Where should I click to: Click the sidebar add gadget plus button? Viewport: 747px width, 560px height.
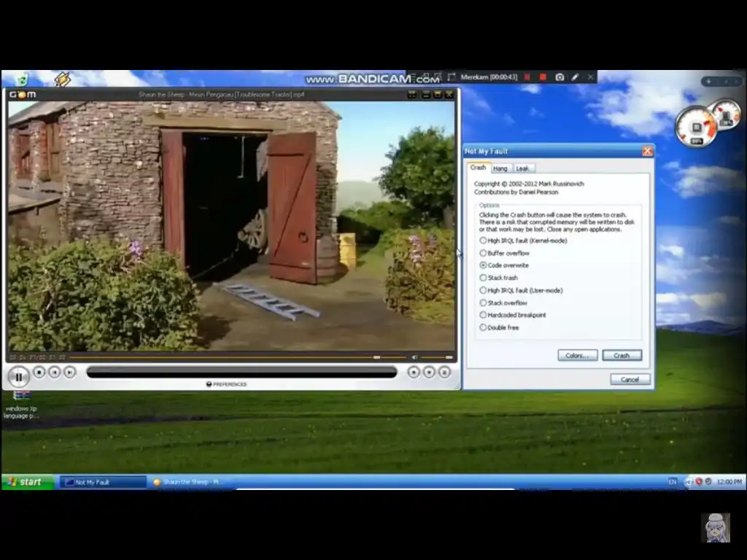[x=709, y=82]
